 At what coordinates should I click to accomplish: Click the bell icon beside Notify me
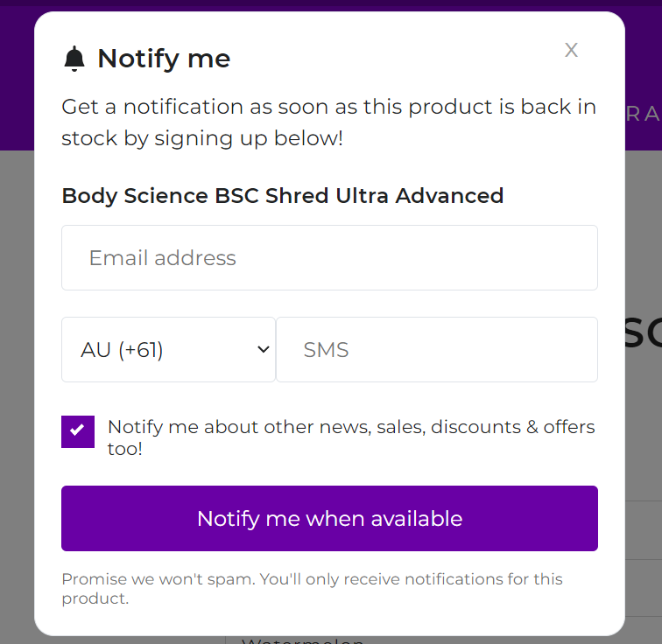[x=74, y=59]
